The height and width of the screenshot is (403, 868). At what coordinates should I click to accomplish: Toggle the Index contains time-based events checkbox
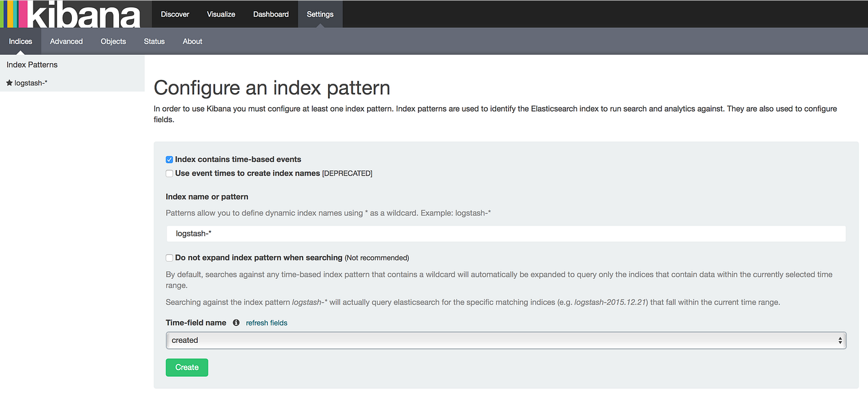169,160
